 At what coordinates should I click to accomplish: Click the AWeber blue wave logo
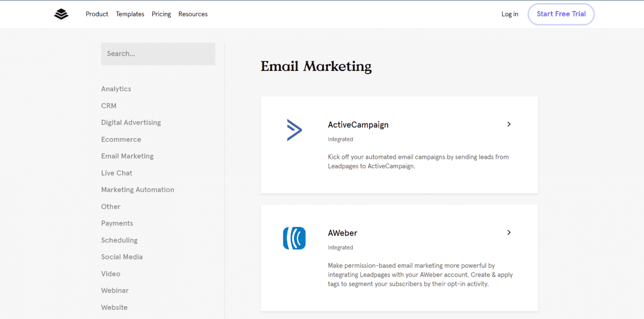[x=294, y=238]
